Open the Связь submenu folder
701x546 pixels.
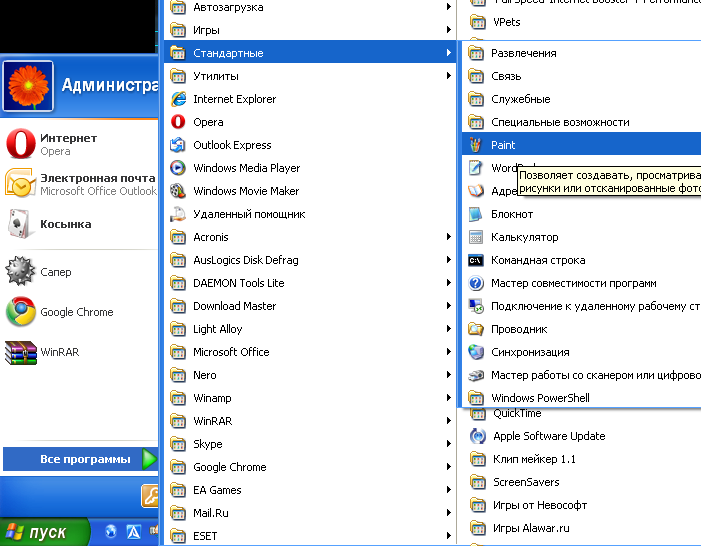coord(581,76)
